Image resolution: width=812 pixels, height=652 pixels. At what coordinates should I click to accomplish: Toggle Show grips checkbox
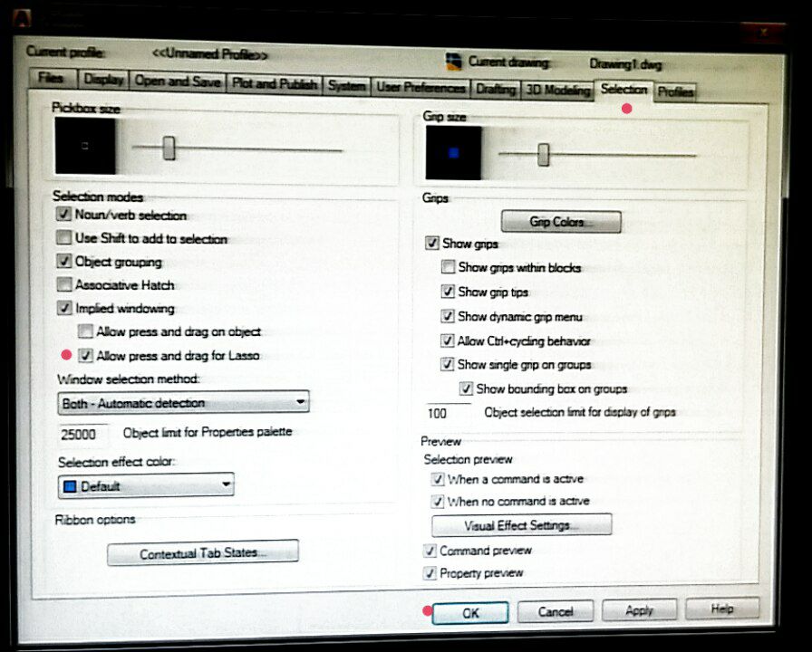tap(431, 243)
